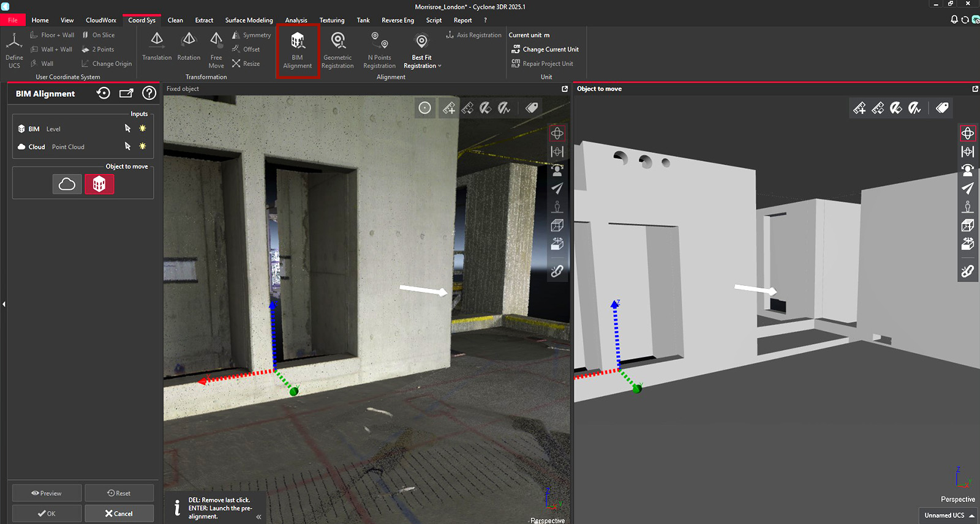Image resolution: width=980 pixels, height=524 pixels.
Task: Add distance measurement in Object to move view
Action: click(x=859, y=108)
